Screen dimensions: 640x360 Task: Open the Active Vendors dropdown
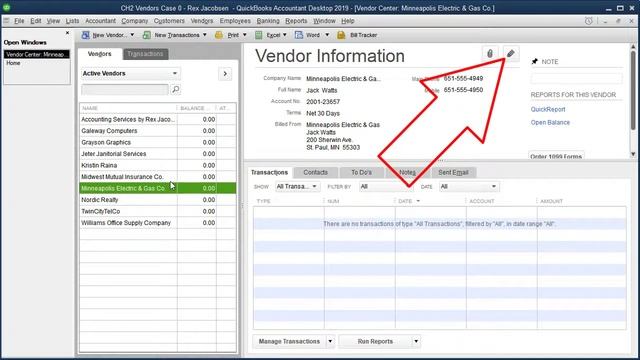131,73
